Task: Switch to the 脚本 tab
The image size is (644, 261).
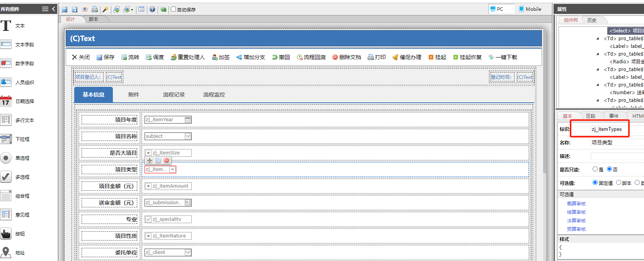Action: 94,19
